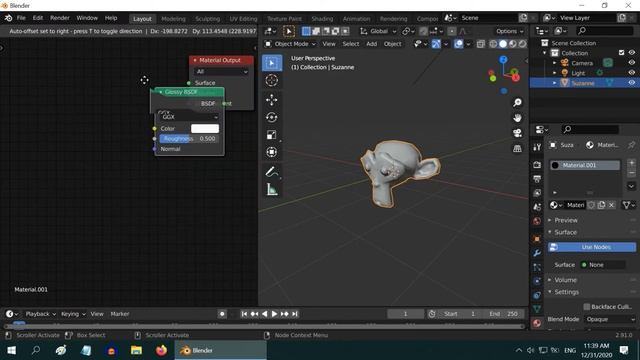Open timeline Playback popover
640x360 pixels.
(40, 314)
